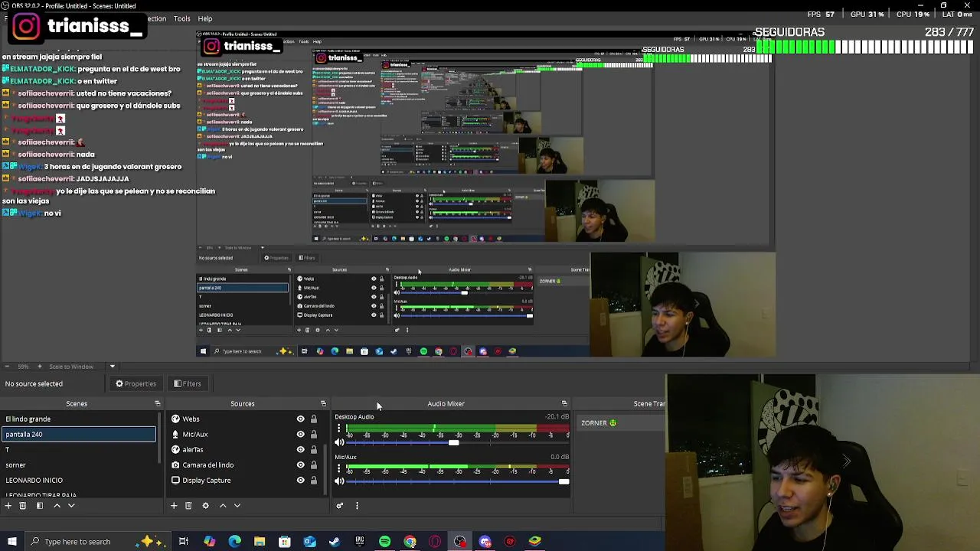Open Microsoft Store from the taskbar
The image size is (980, 551).
pos(284,542)
